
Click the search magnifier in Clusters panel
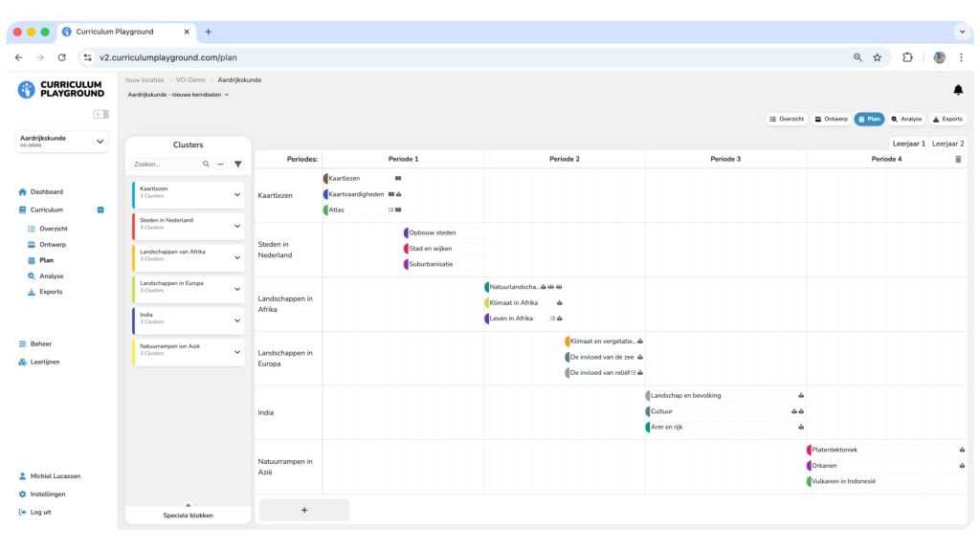tap(207, 165)
